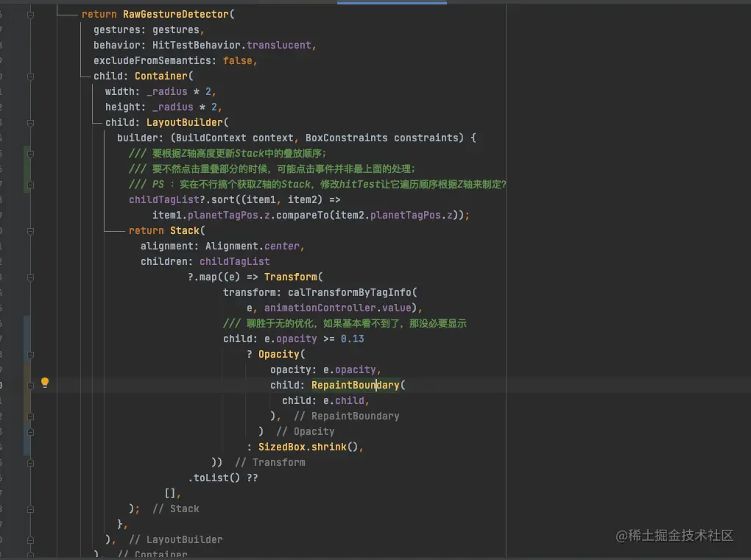Collapse the '? Opacity(' fold marker
The width and height of the screenshot is (751, 560).
coord(31,355)
